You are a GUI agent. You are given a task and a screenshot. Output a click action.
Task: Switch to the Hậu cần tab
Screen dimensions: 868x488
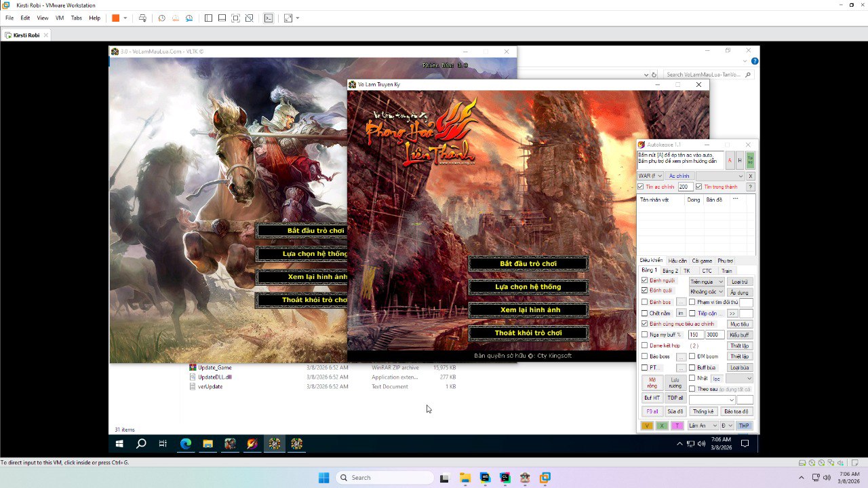pyautogui.click(x=677, y=261)
